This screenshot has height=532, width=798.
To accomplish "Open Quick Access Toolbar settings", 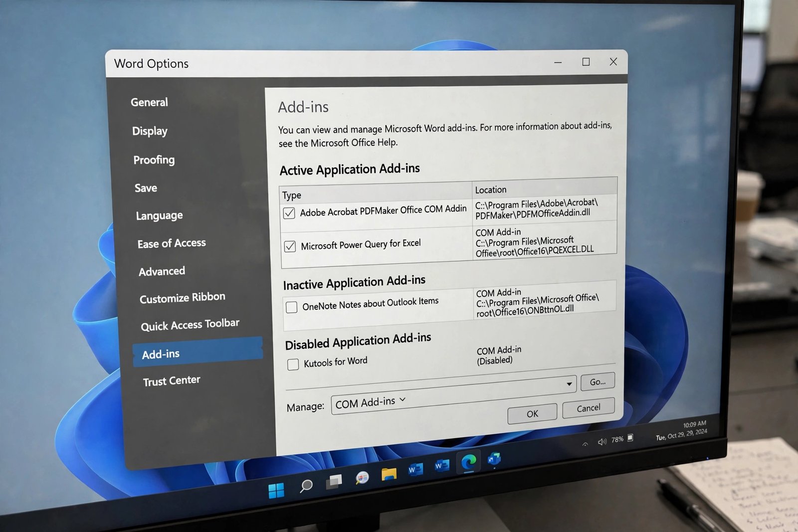I will tap(190, 325).
